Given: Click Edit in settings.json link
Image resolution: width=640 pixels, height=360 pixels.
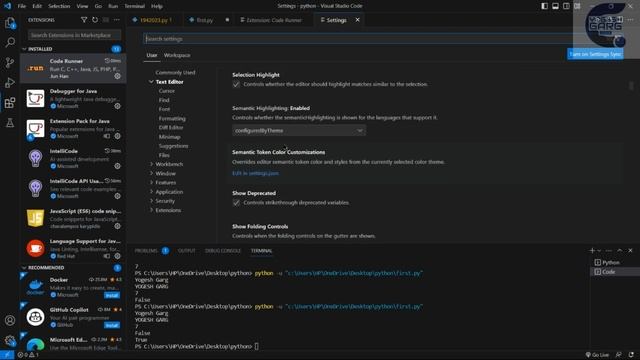Looking at the screenshot, I should 256,173.
